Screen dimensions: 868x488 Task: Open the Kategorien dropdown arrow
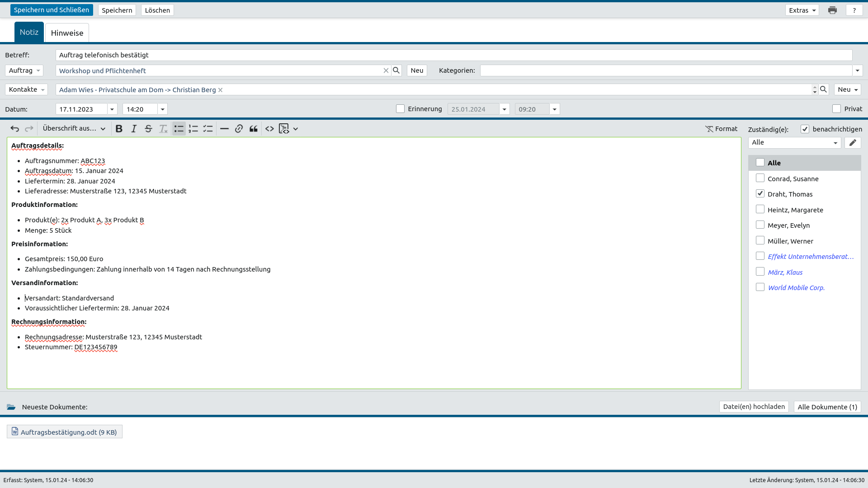click(x=857, y=70)
